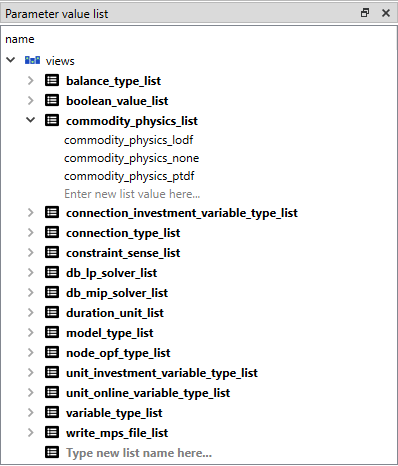The height and width of the screenshot is (466, 398).
Task: Click the list icon beside duration_unit_list
Action: [x=52, y=312]
